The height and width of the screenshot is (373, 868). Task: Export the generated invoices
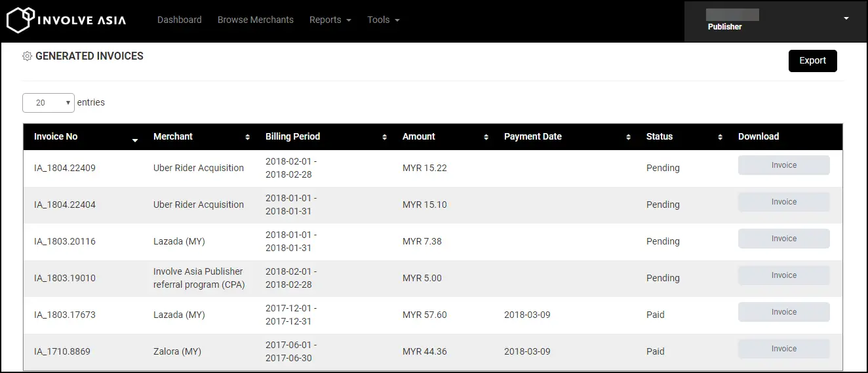tap(813, 60)
